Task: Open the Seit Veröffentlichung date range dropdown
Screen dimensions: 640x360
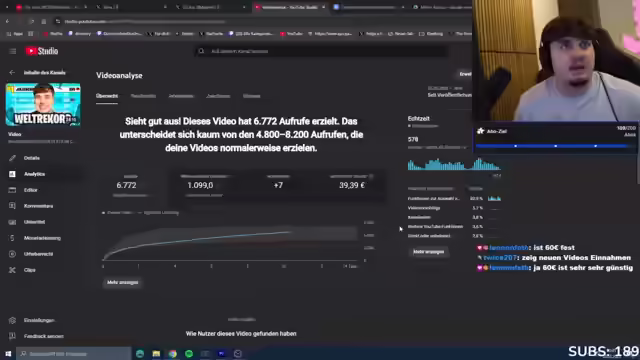Action: point(449,92)
